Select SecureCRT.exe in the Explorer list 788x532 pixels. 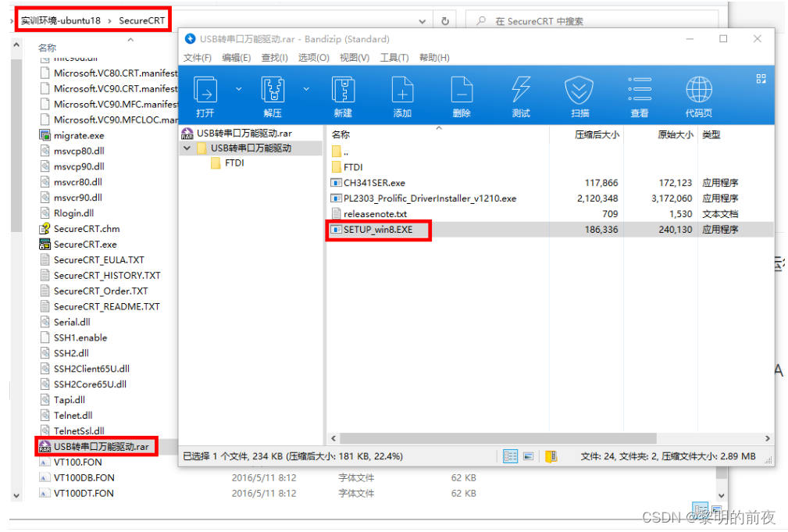pos(78,245)
